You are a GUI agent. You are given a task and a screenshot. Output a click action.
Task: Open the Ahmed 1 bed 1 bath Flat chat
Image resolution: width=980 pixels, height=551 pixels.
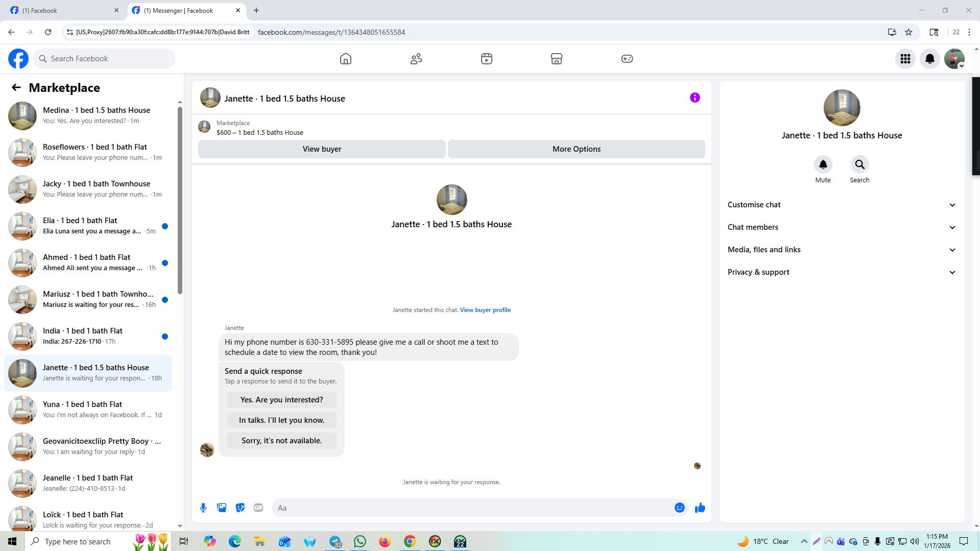(88, 262)
